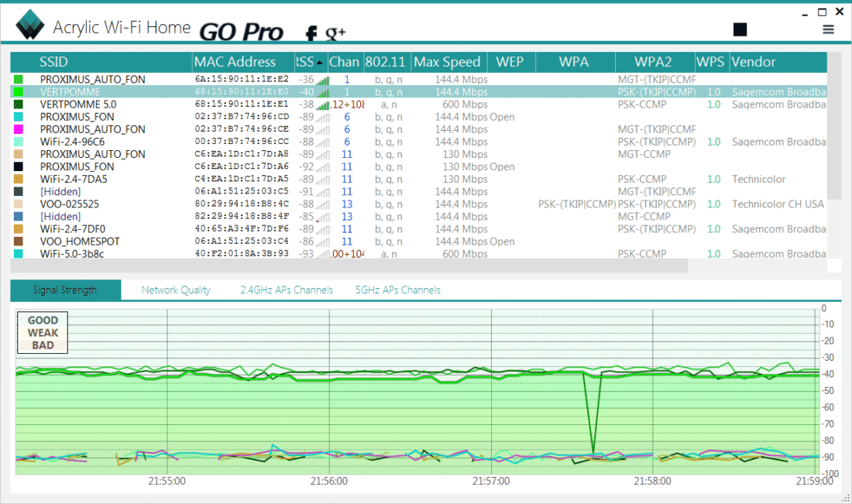Click the Technicolor CH USA vendor cell

778,204
